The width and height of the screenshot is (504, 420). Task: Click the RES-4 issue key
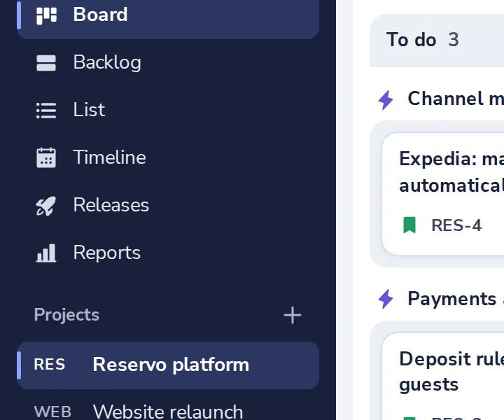coord(456,225)
